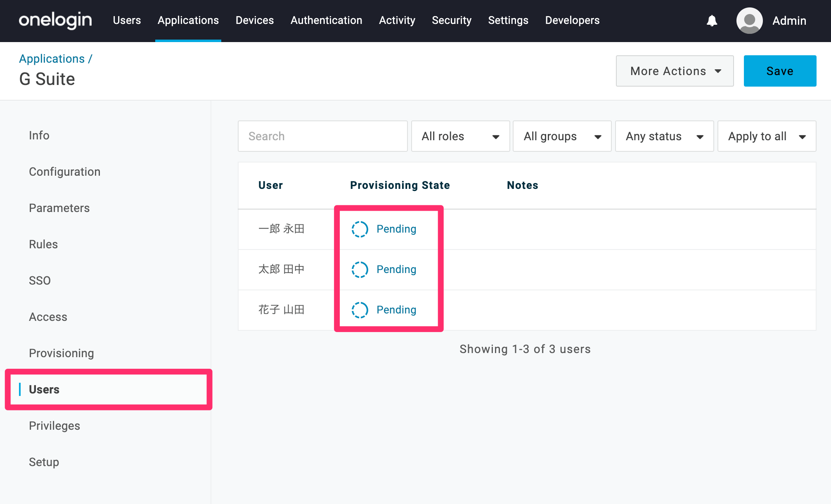Click the Admin avatar icon
The image size is (831, 504).
click(x=749, y=21)
